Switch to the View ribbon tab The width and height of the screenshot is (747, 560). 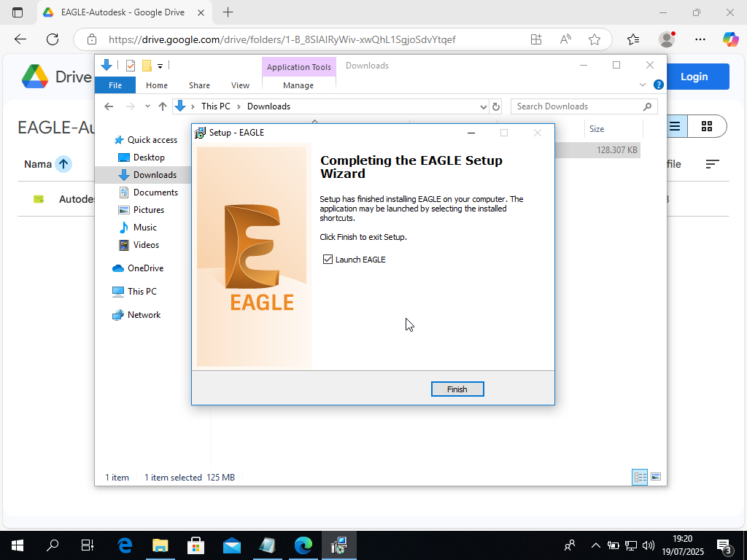coord(240,85)
